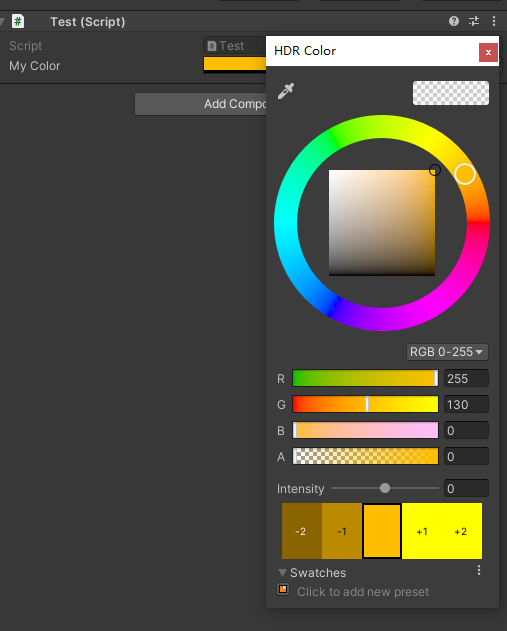Click the Intensity slider handle
Image resolution: width=507 pixels, height=631 pixels.
pyautogui.click(x=385, y=488)
